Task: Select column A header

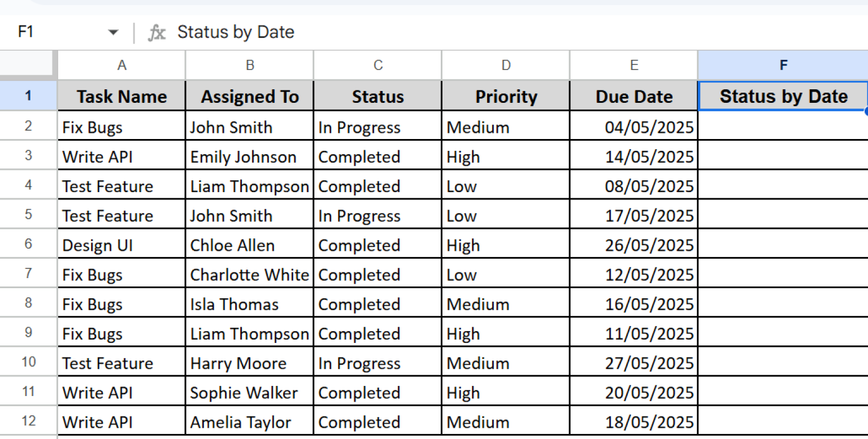Action: pos(121,66)
